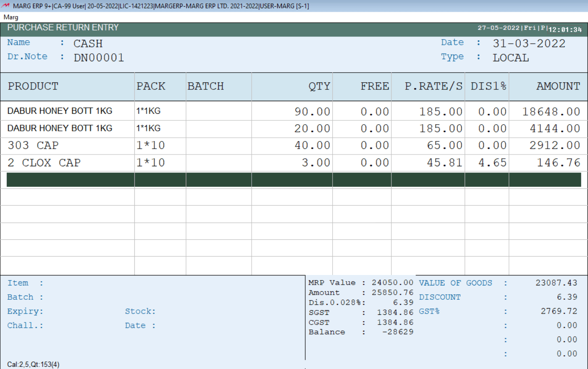Click the status text Cal:2,5,Qt:153(4)

tap(33, 364)
